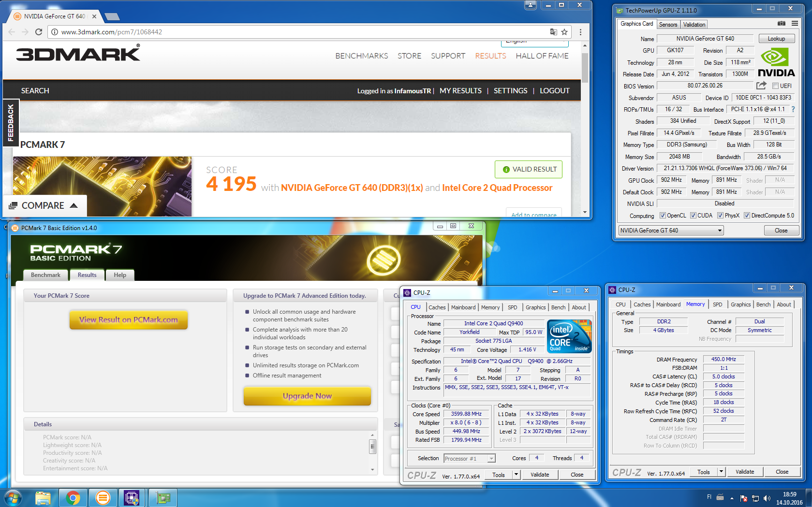Viewport: 812px width, 507px height.
Task: Click Validate in the CPU-Z CPU window
Action: tap(539, 475)
